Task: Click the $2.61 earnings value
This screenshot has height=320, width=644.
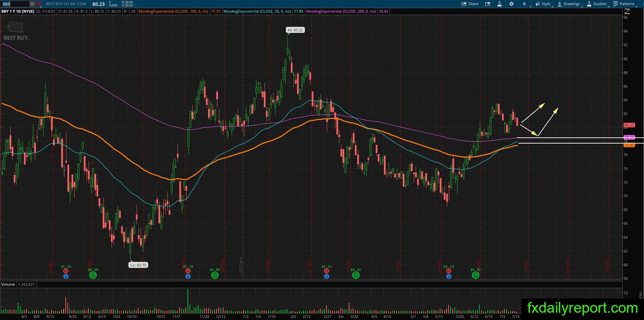Action: pyautogui.click(x=327, y=267)
